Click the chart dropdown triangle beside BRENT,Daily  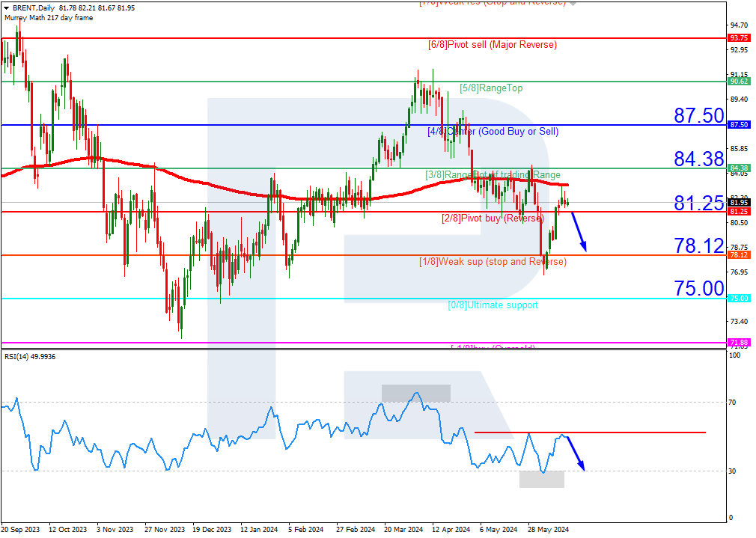coord(7,8)
